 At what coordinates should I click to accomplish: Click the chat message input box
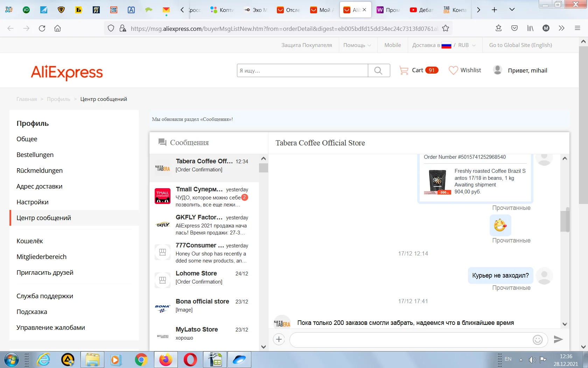411,340
